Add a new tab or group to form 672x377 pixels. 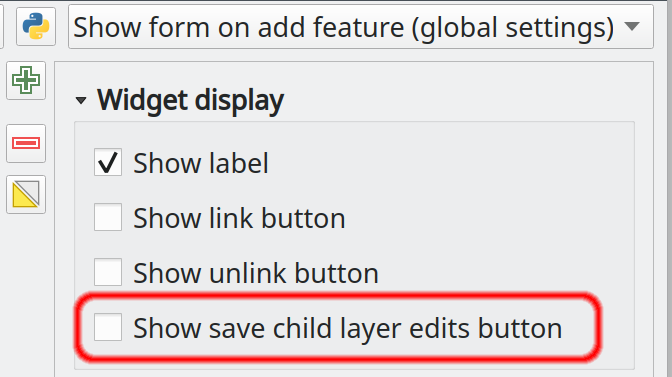tap(26, 80)
